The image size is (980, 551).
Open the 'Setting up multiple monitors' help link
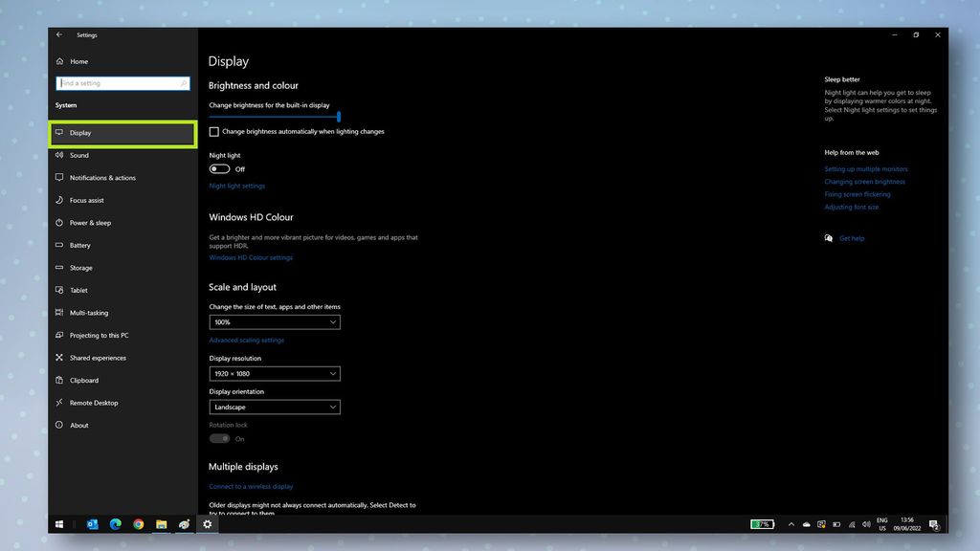pos(864,168)
